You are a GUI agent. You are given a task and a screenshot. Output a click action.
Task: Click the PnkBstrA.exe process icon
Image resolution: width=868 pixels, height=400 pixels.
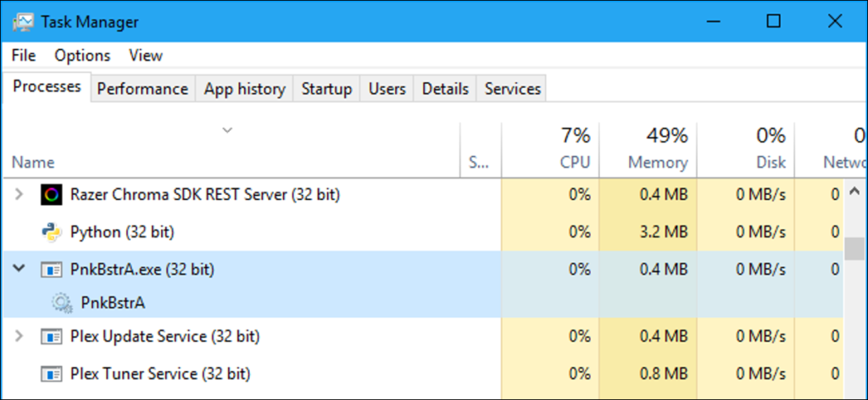point(51,269)
